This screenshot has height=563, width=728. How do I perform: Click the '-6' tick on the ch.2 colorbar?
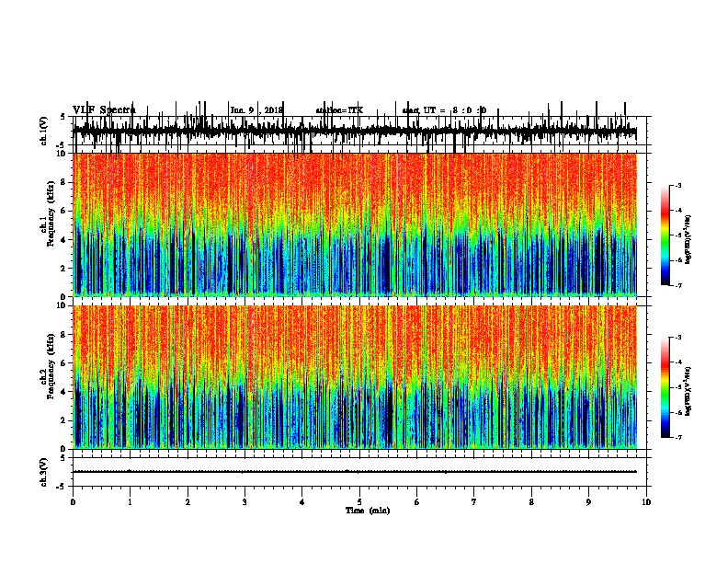[x=678, y=412]
